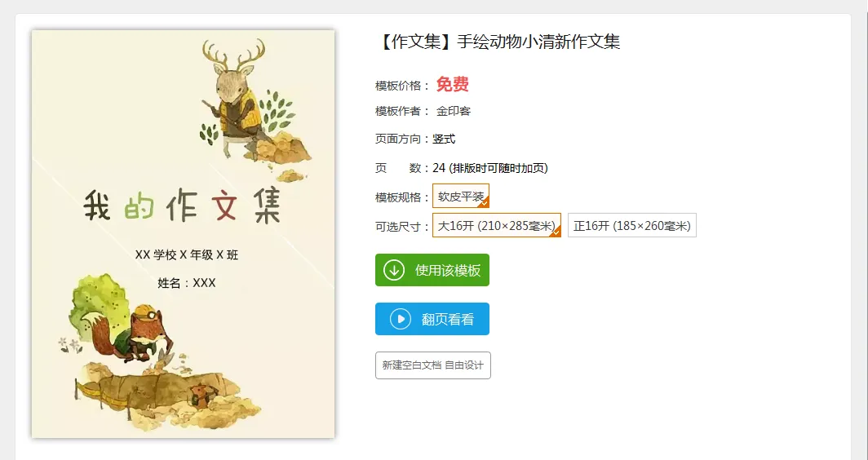Click the XX 学校 X 年级 X 班 line
This screenshot has width=868, height=460.
(187, 254)
